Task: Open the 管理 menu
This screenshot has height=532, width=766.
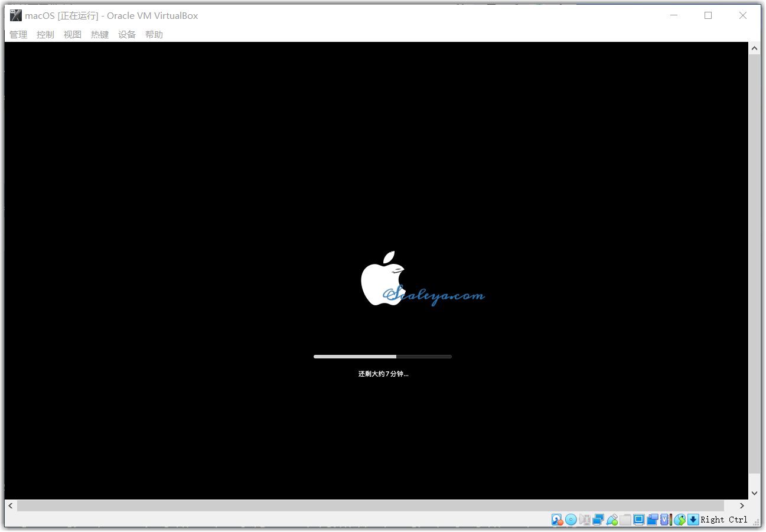Action: click(18, 35)
